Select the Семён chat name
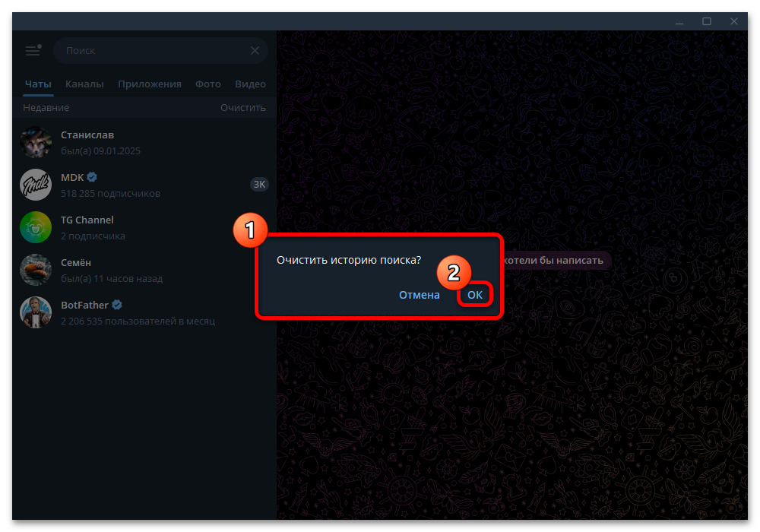The height and width of the screenshot is (532, 760). click(76, 263)
